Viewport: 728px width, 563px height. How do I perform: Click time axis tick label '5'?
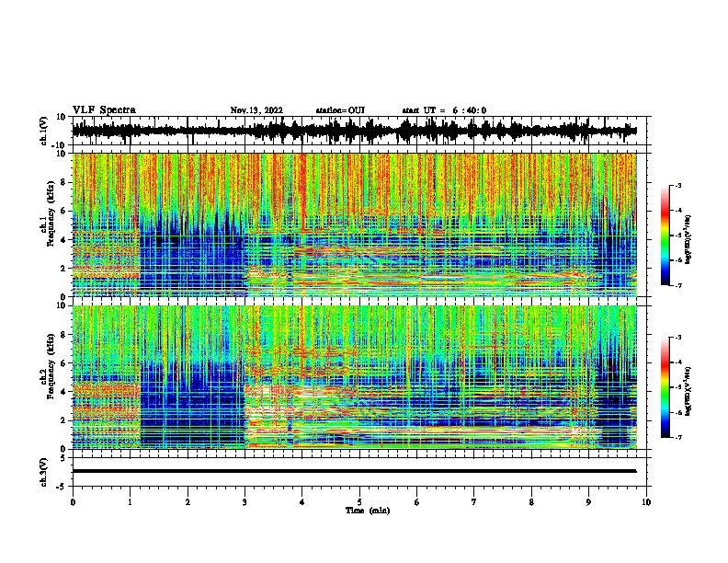tap(359, 502)
